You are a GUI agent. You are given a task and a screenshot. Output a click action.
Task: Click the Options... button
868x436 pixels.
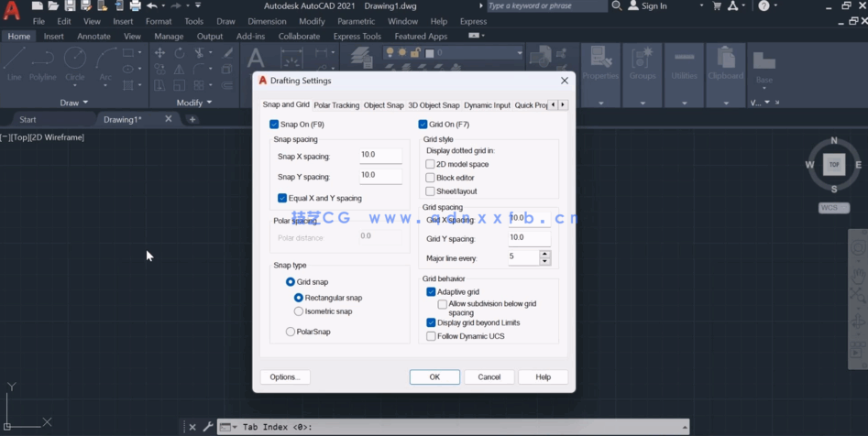[285, 376]
